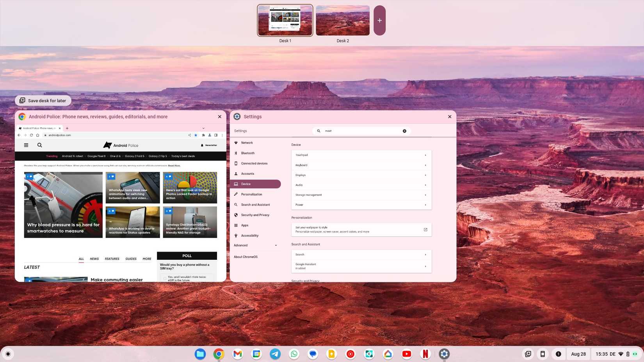
Task: Clear the Settings search query with the X
Action: [404, 131]
